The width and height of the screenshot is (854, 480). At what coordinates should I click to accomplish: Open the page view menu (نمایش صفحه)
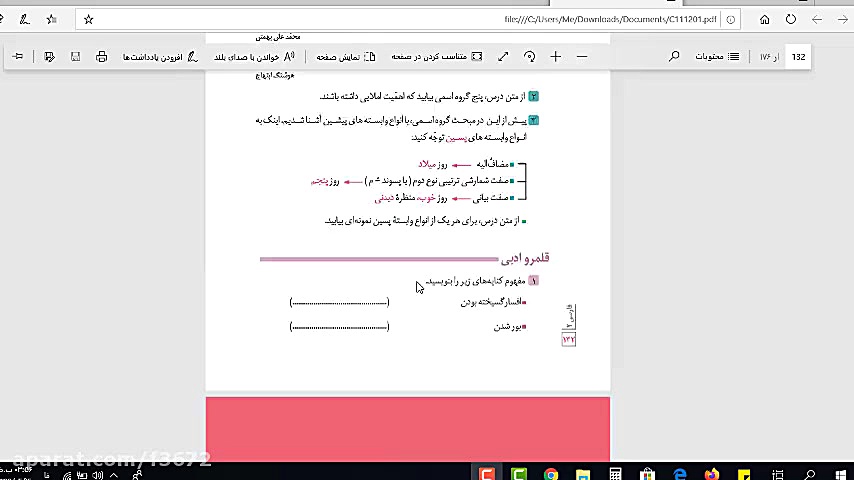(346, 57)
